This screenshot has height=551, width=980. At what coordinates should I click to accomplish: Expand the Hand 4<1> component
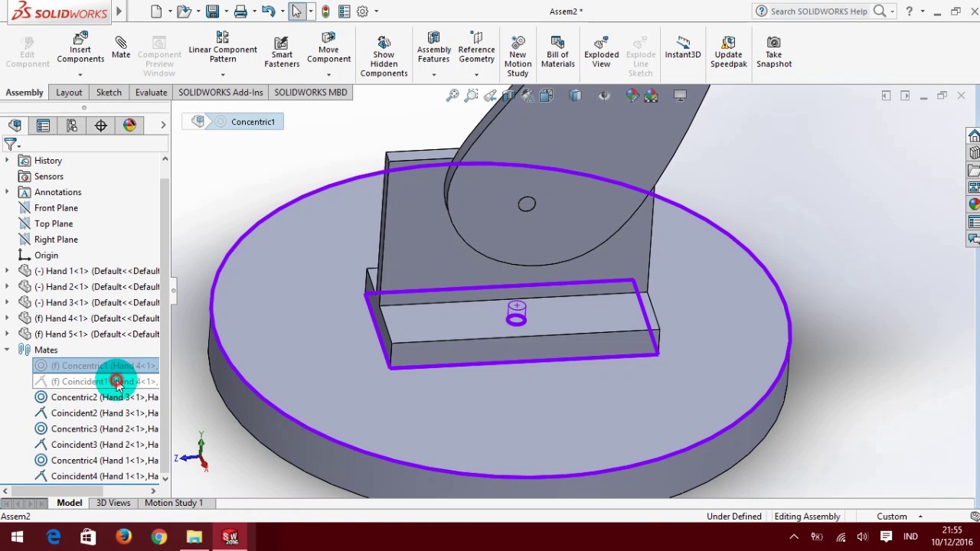pos(7,318)
